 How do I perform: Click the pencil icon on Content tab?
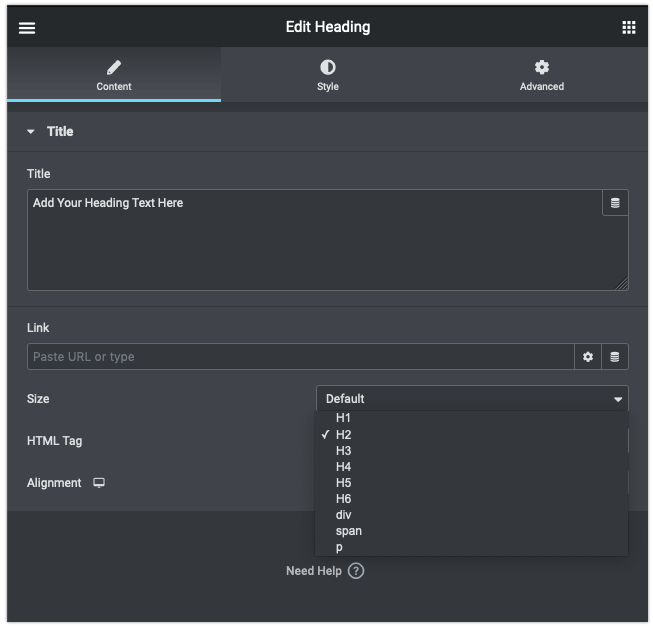pos(114,68)
